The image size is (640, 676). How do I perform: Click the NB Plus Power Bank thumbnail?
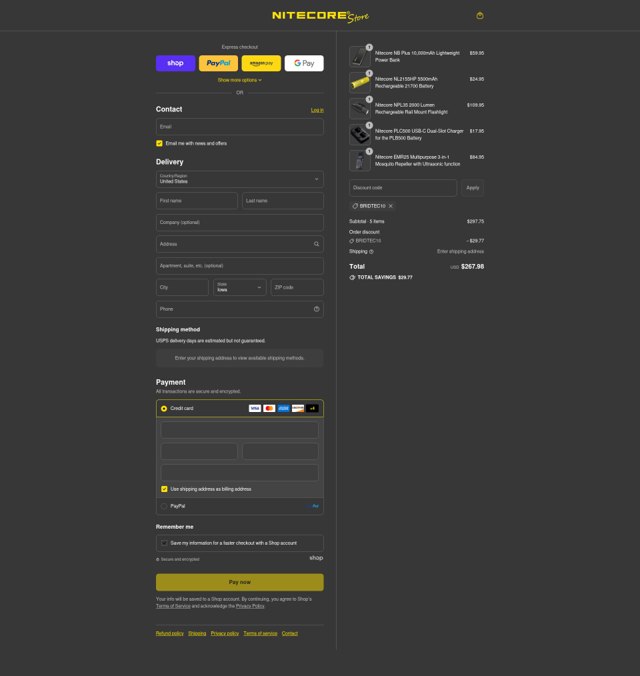[360, 56]
